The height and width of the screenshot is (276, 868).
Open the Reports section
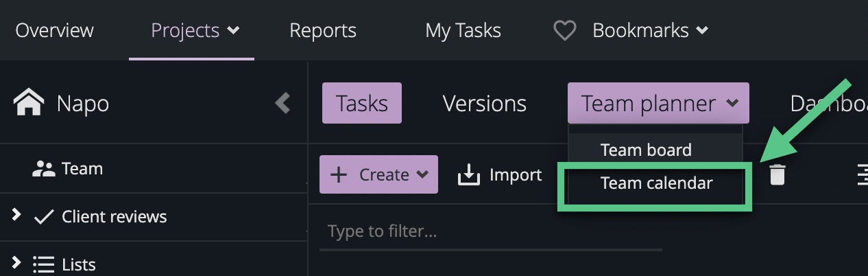[x=322, y=31]
